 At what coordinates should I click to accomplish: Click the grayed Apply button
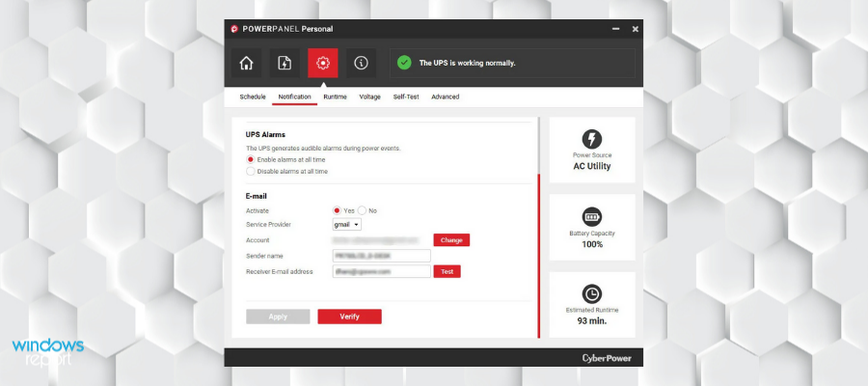click(278, 317)
